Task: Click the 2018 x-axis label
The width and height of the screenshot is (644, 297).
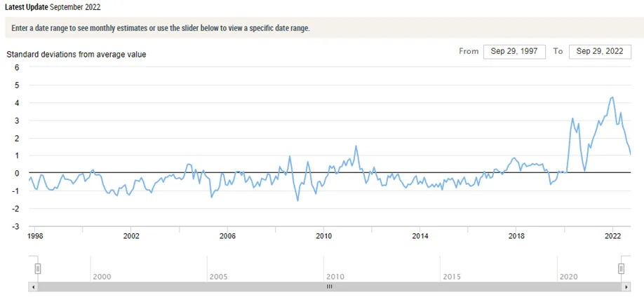Action: click(x=516, y=236)
